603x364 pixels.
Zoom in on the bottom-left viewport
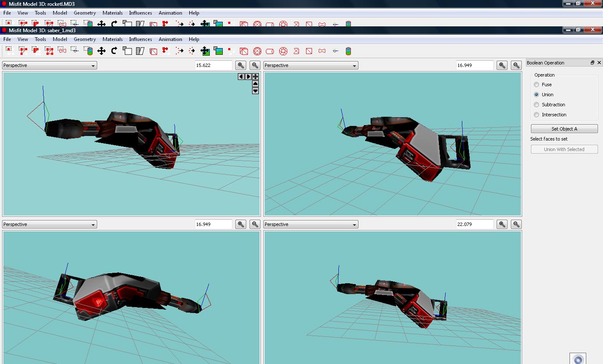(x=241, y=224)
